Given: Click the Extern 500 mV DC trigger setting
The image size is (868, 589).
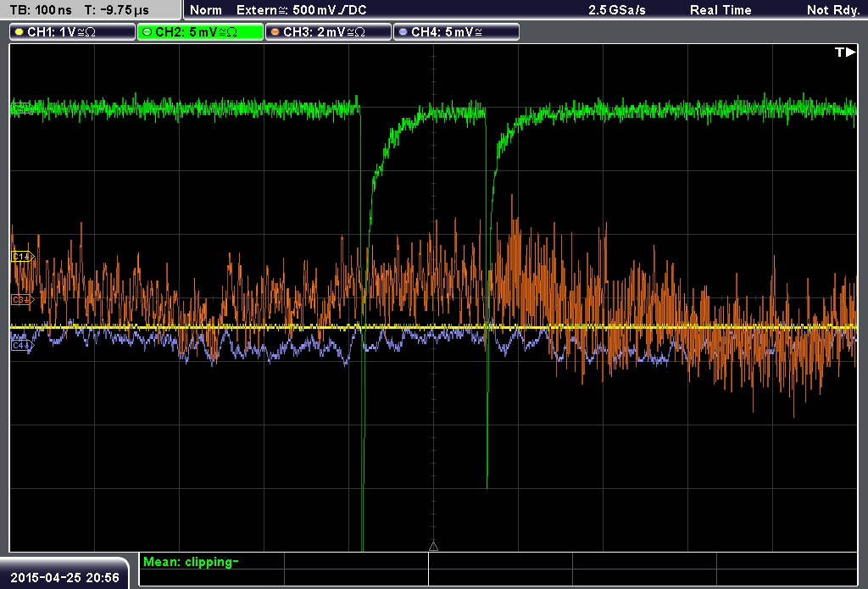Looking at the screenshot, I should tap(302, 10).
